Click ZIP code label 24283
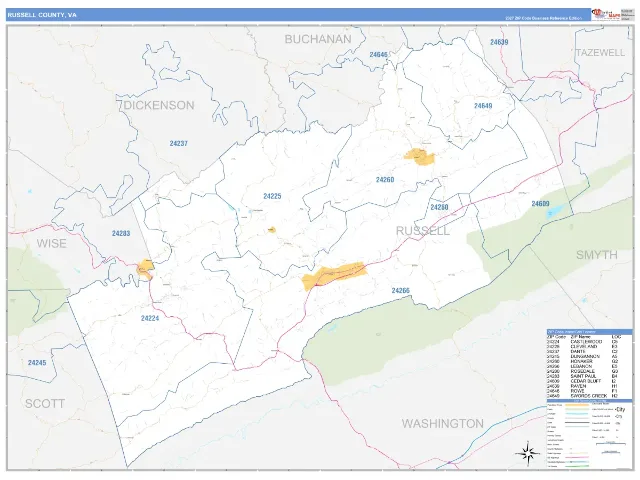 [x=121, y=233]
